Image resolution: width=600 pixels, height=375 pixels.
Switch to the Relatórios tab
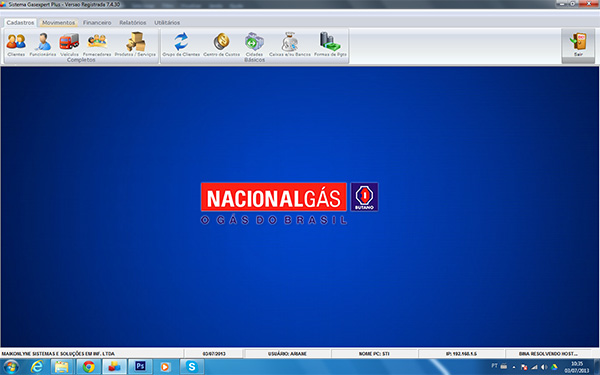133,23
